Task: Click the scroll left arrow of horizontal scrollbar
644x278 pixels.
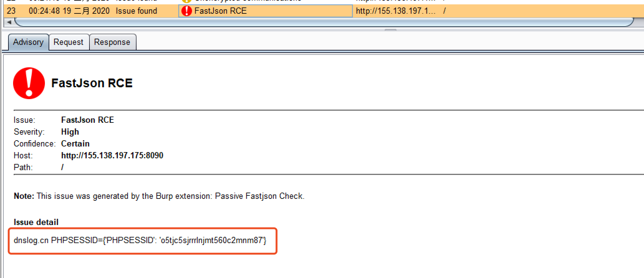Action: tap(9, 22)
